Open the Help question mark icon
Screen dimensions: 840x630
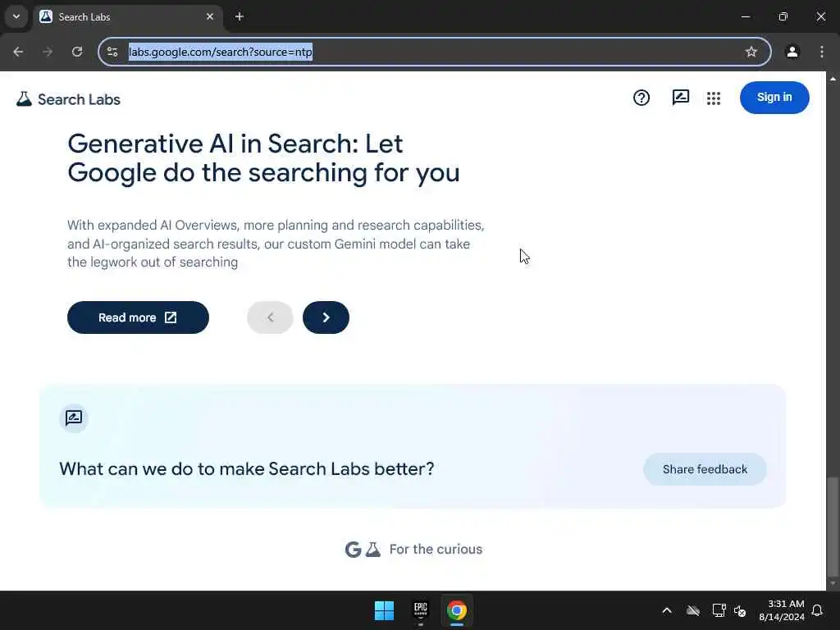(x=641, y=98)
